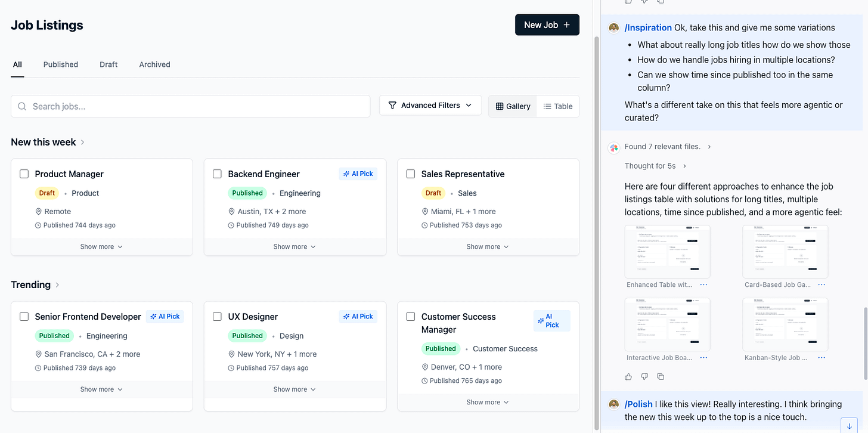
Task: Open the Kanban-Style Job three-dots menu
Action: [x=821, y=358]
